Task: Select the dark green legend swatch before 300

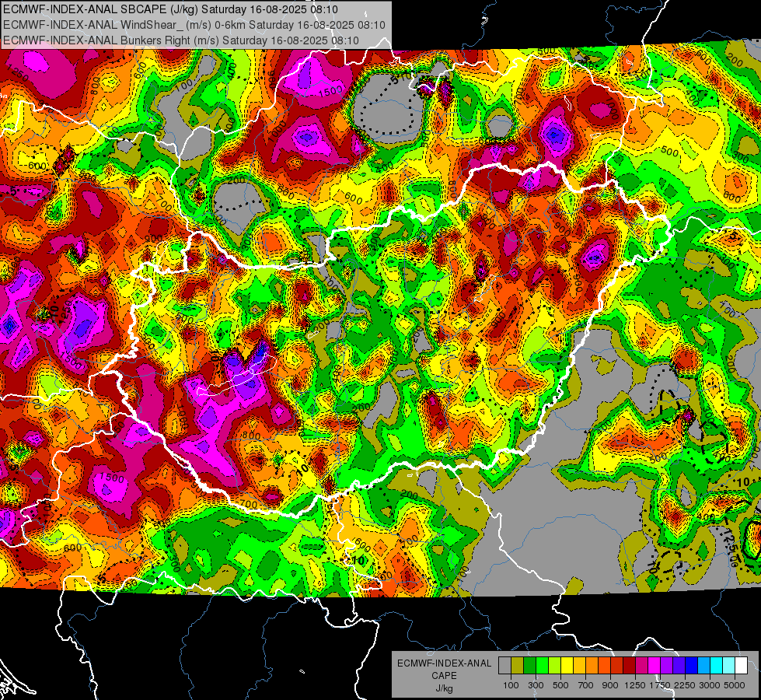Action: click(529, 665)
